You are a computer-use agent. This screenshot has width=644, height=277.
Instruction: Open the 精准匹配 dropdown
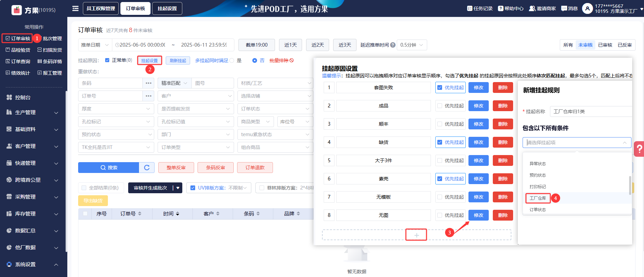175,83
